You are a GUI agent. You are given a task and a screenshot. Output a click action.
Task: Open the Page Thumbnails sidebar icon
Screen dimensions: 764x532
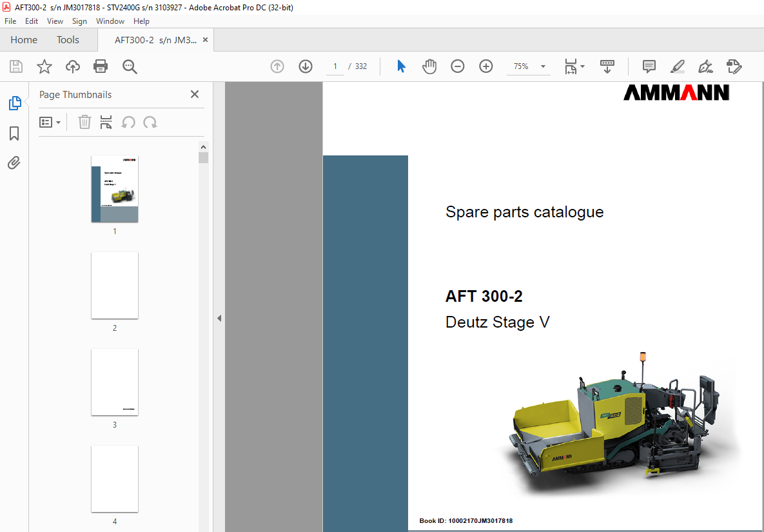click(15, 103)
